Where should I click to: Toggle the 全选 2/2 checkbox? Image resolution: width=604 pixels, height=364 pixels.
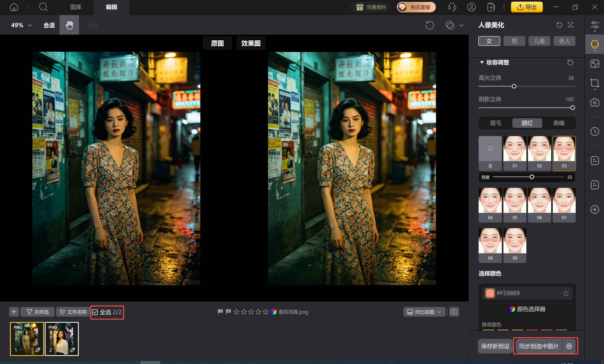tap(95, 312)
